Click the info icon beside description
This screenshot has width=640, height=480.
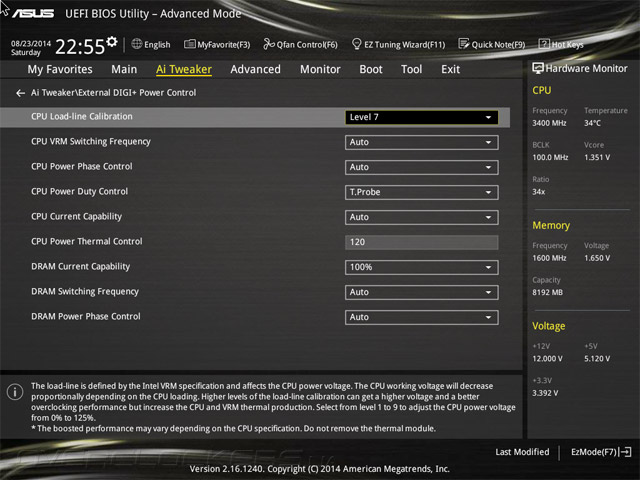click(15, 392)
